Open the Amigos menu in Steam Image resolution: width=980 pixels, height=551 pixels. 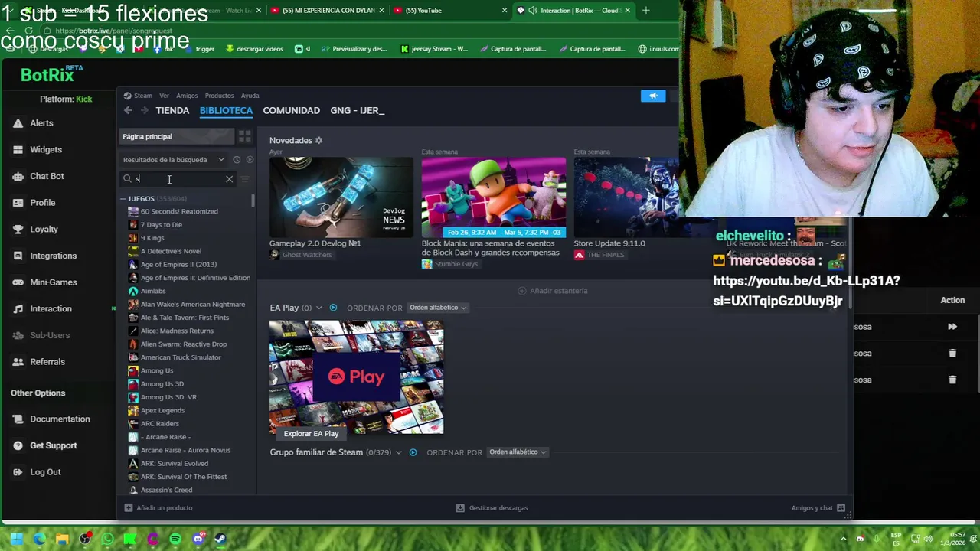click(x=187, y=96)
